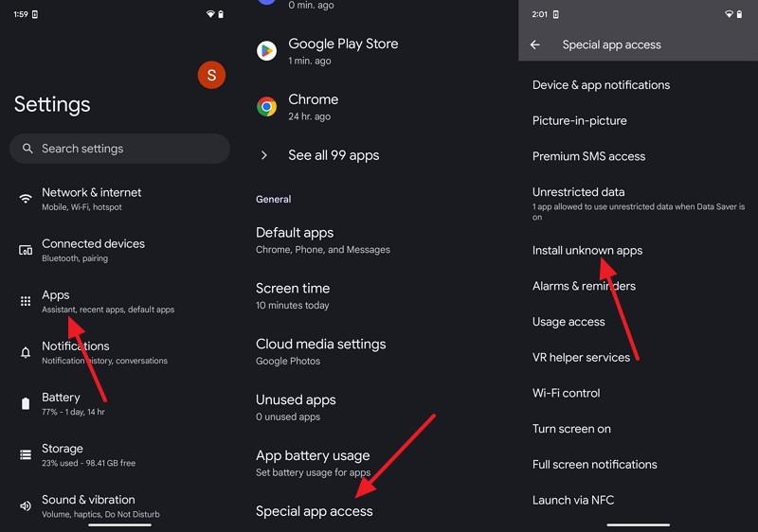Click the General section header
This screenshot has width=758, height=532.
(273, 200)
